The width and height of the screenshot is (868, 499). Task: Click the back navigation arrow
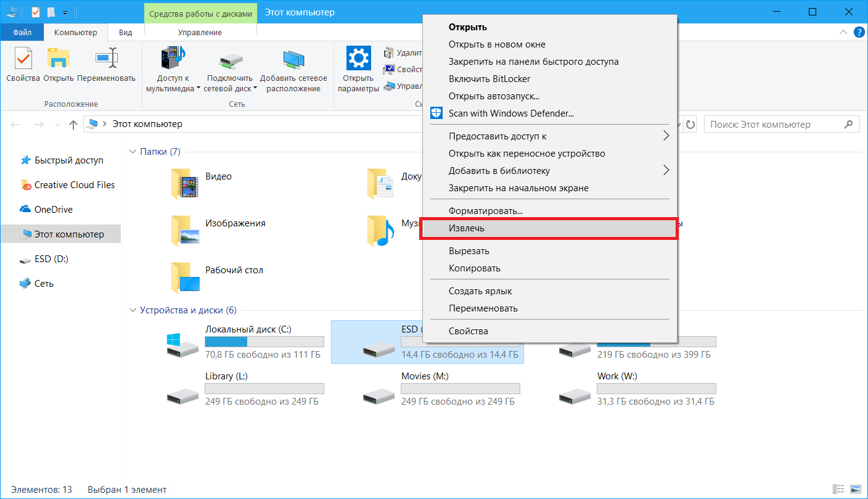tap(17, 125)
